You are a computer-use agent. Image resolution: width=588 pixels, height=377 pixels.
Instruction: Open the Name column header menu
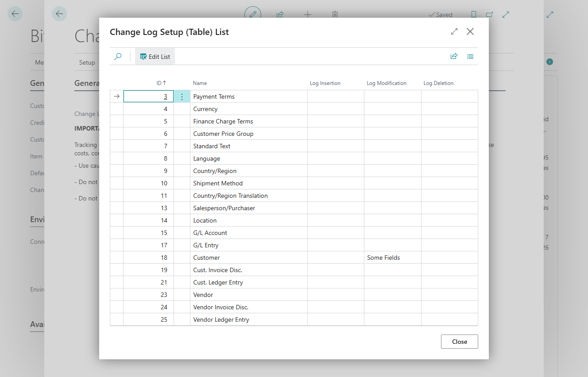[x=200, y=83]
